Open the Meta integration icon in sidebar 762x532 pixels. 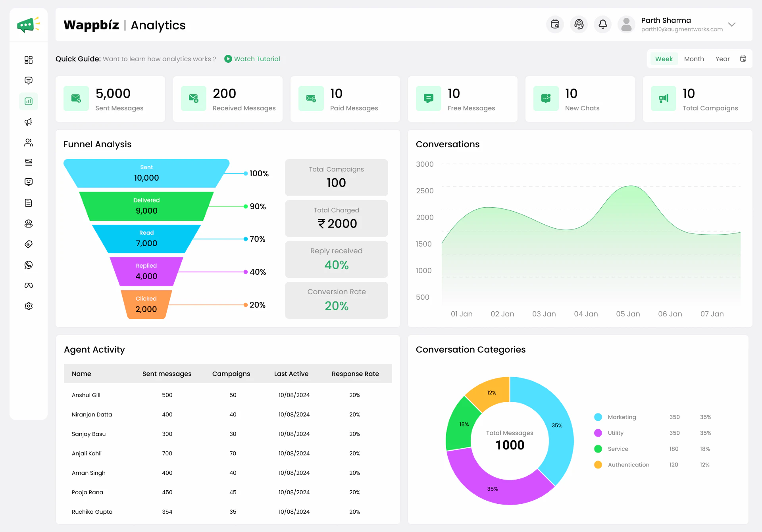[x=28, y=285]
